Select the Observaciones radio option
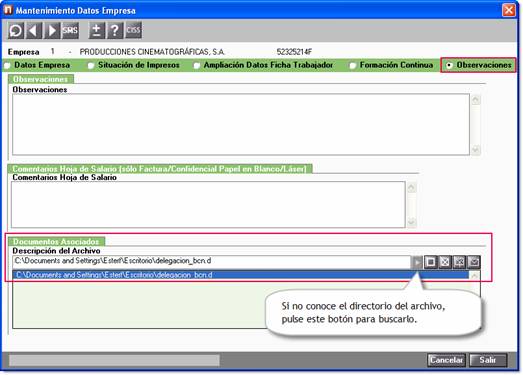Viewport: 523px width, 375px height. [x=479, y=65]
